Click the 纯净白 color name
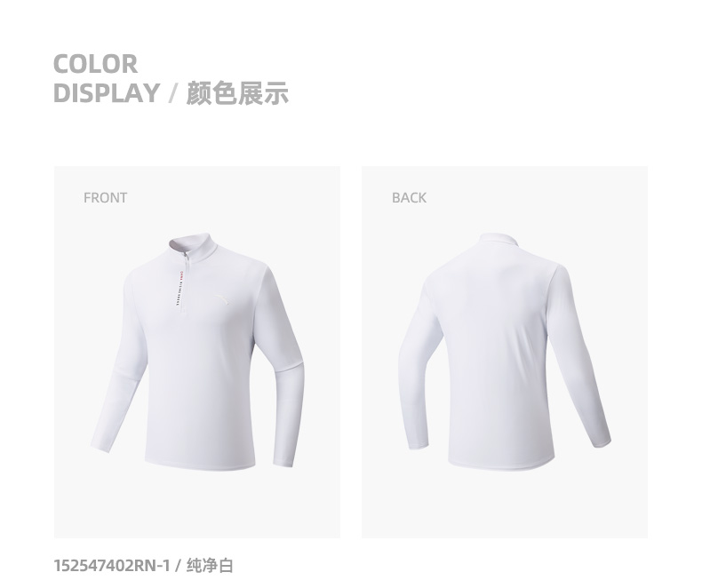The image size is (702, 588). point(210,566)
